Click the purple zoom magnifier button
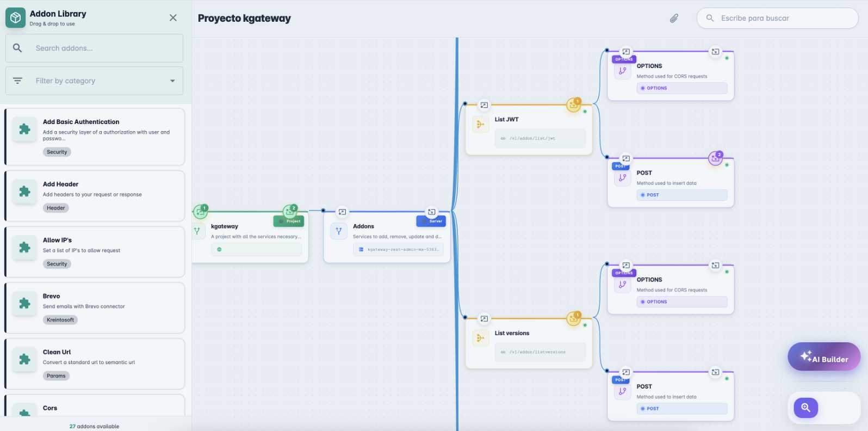Image resolution: width=868 pixels, height=431 pixels. 805,408
